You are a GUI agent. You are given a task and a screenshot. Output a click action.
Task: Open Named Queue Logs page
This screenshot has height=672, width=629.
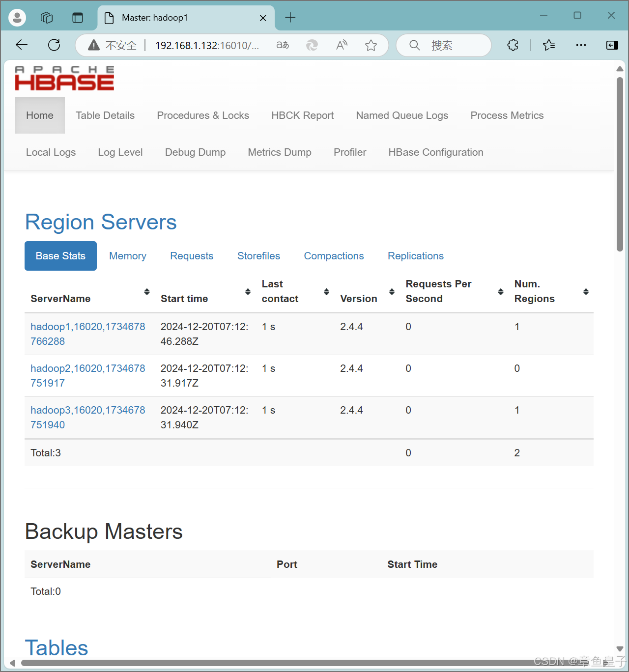tap(402, 115)
